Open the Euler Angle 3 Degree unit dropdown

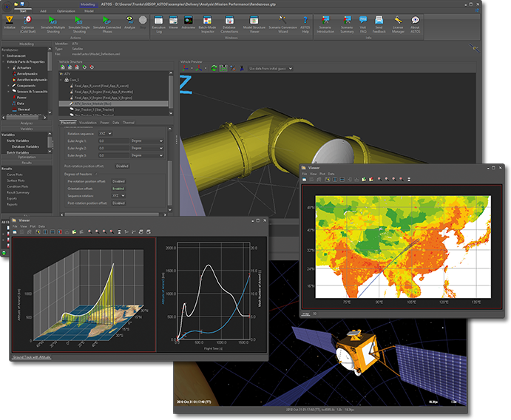coord(147,155)
